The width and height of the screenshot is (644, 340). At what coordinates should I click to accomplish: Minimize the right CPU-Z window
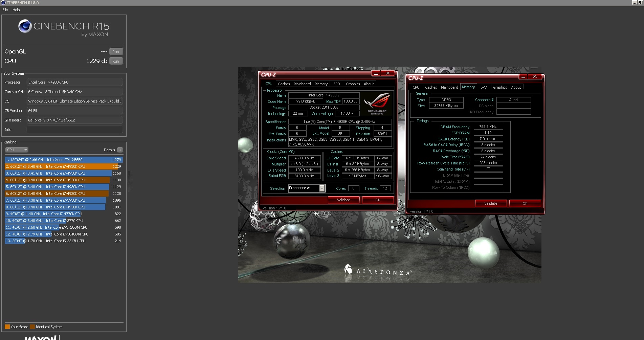click(523, 77)
